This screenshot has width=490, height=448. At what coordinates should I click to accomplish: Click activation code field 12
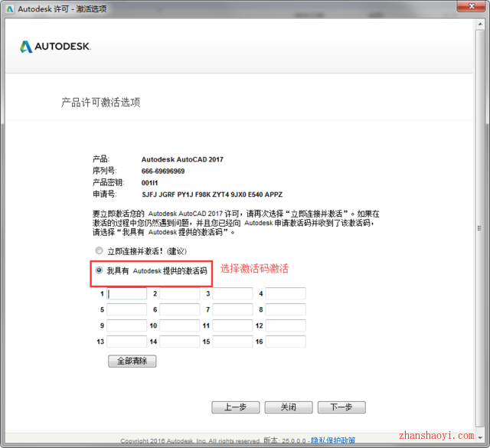(x=286, y=325)
